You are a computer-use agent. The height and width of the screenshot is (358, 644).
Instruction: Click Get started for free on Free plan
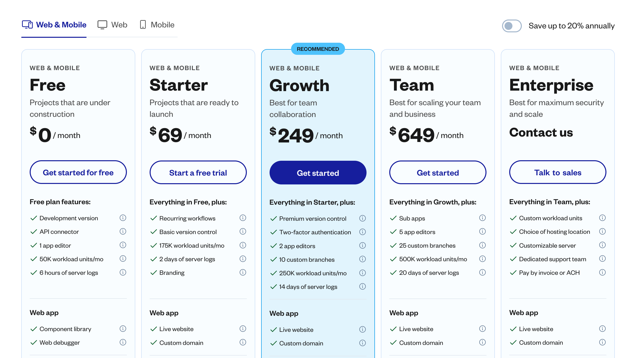tap(78, 172)
